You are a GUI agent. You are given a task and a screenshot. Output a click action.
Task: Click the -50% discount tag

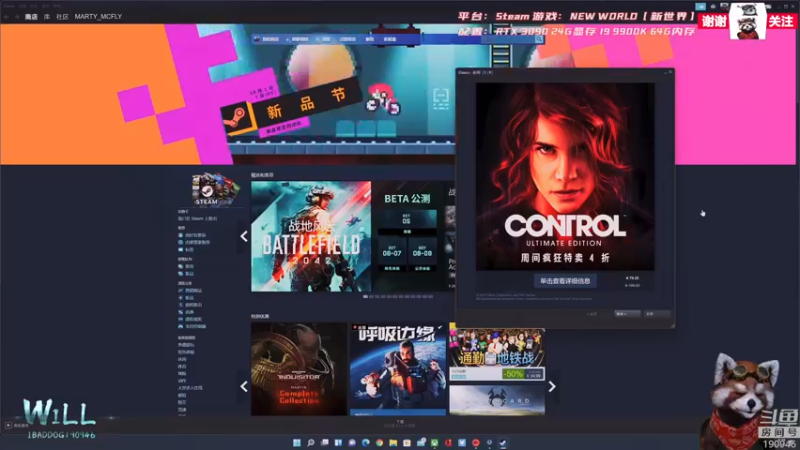click(x=513, y=374)
